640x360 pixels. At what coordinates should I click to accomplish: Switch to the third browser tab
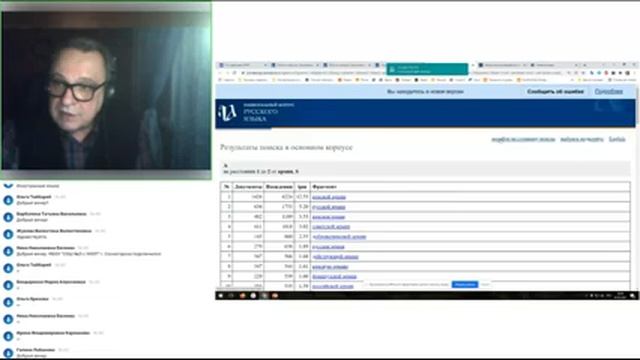point(347,65)
